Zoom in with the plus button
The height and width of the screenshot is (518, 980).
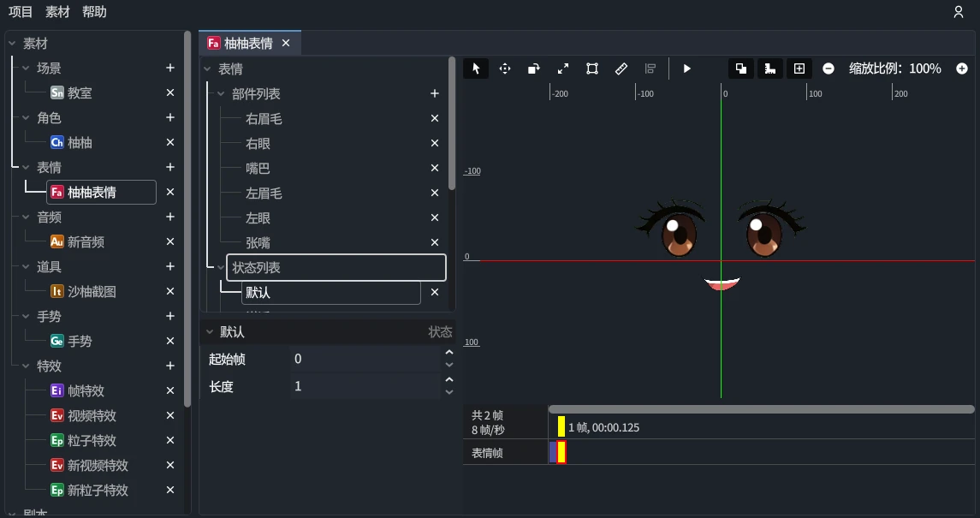pyautogui.click(x=962, y=68)
